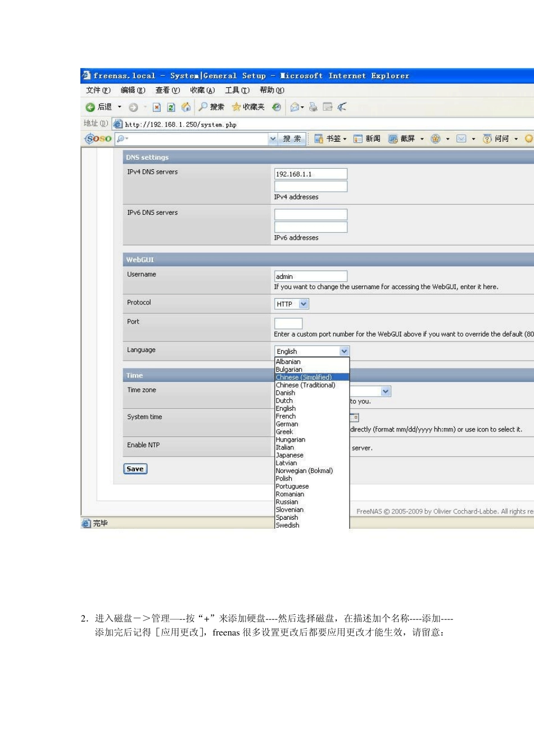The width and height of the screenshot is (534, 756).
Task: Click the IE Forward arrow button
Action: (x=133, y=107)
